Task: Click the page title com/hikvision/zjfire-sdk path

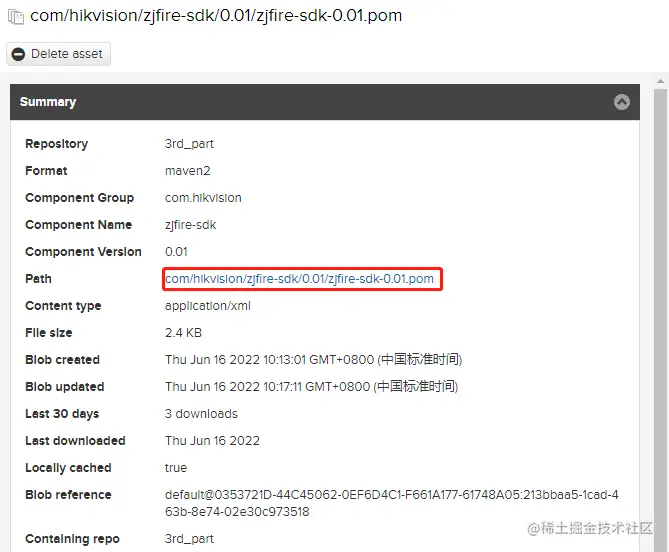Action: pyautogui.click(x=216, y=16)
